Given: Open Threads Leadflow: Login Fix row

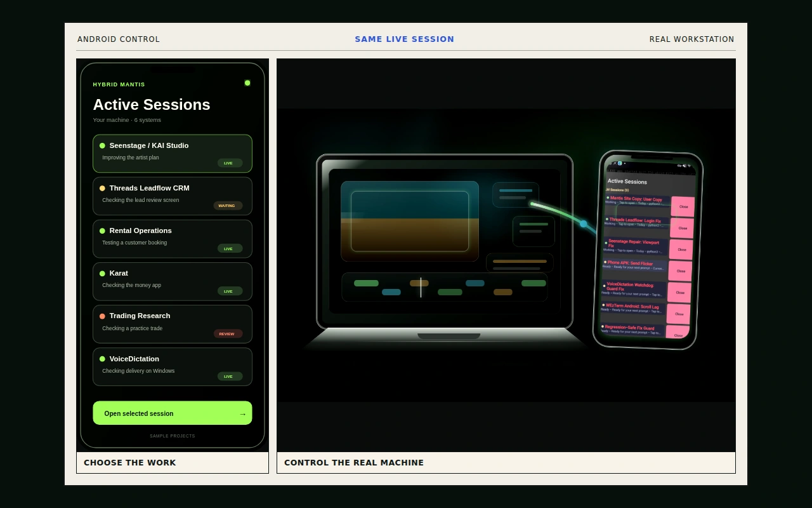Looking at the screenshot, I should point(636,222).
